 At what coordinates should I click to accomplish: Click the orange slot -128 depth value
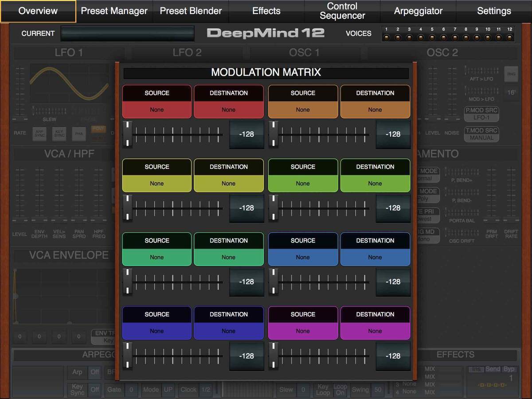393,134
